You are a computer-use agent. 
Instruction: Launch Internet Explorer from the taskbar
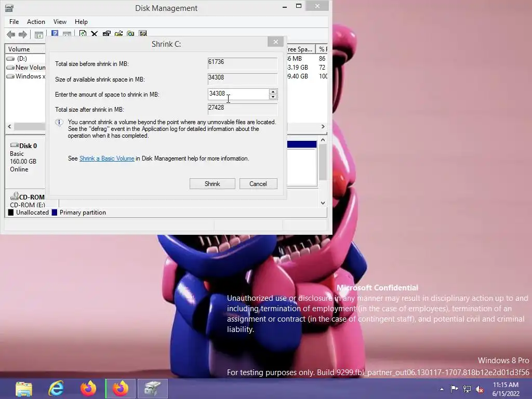click(56, 389)
